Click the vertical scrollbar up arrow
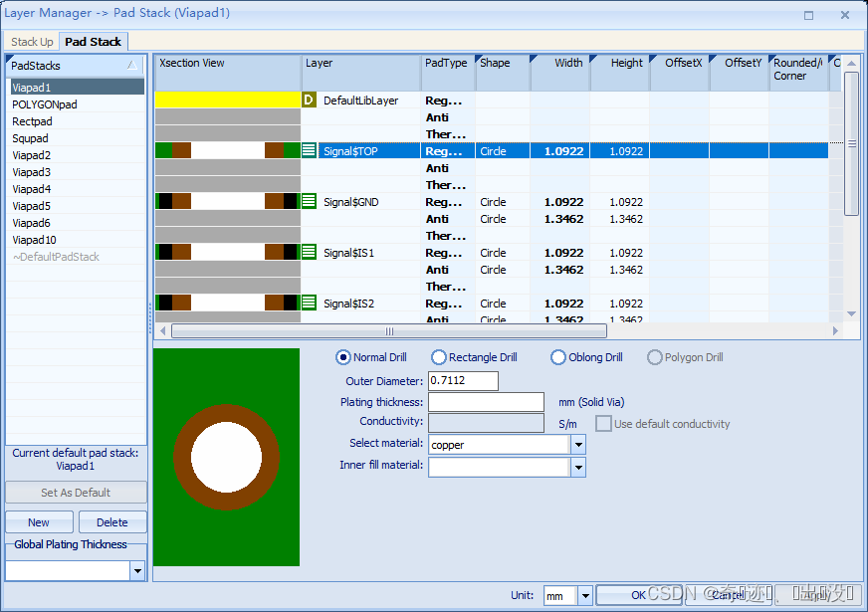Screen dimensions: 868x612 851,63
